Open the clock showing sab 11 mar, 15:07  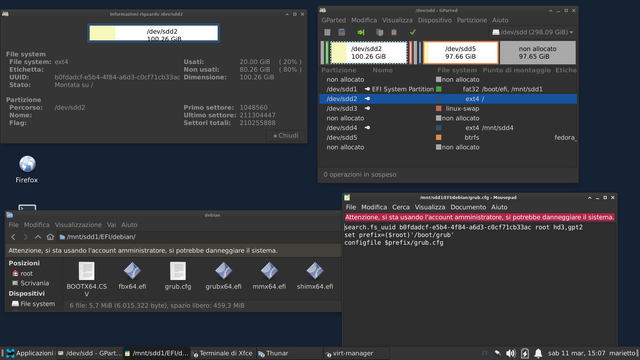click(576, 353)
